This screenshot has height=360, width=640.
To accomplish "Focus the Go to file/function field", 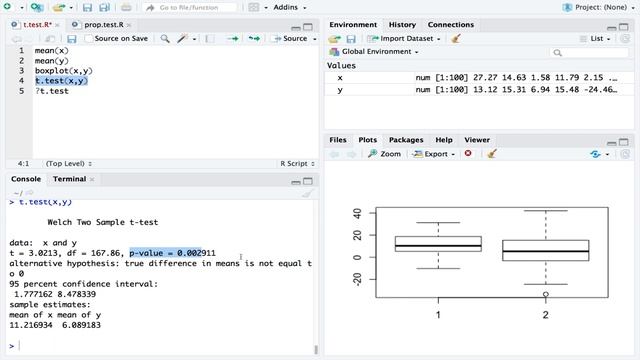I will click(x=190, y=7).
